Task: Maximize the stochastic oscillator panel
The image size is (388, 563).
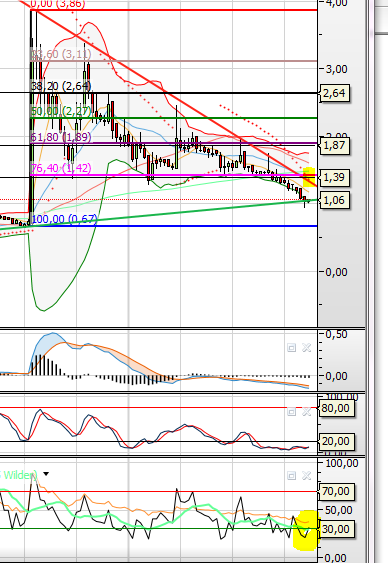Action: [291, 411]
